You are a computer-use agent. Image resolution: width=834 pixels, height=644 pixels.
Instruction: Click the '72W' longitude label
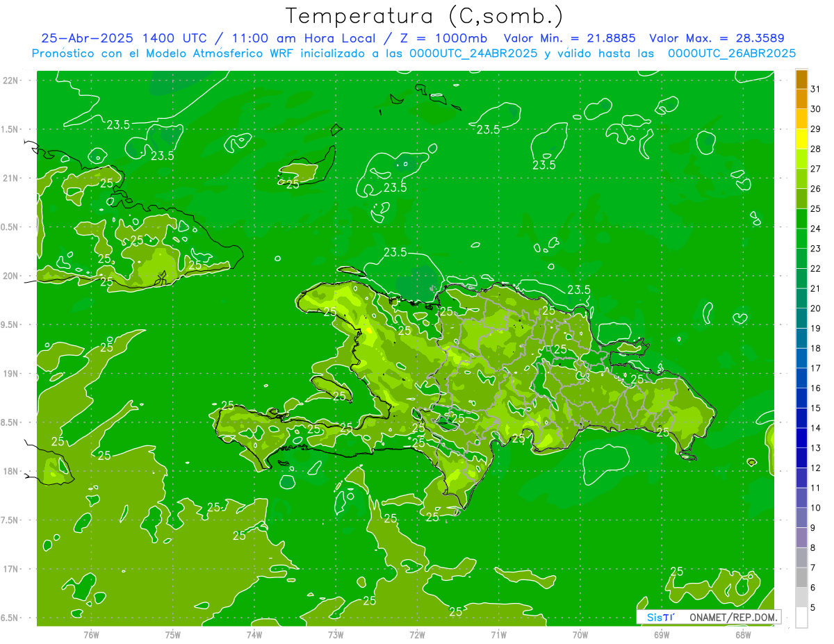[x=417, y=634]
